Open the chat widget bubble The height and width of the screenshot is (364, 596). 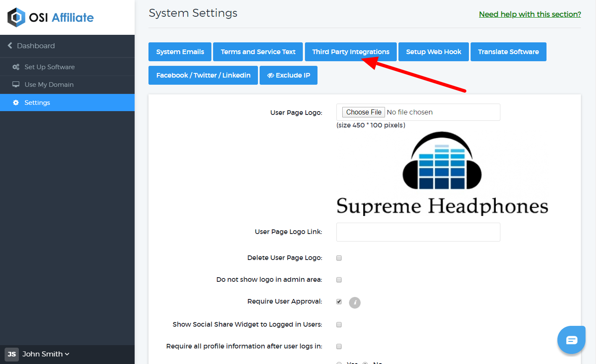(x=571, y=340)
